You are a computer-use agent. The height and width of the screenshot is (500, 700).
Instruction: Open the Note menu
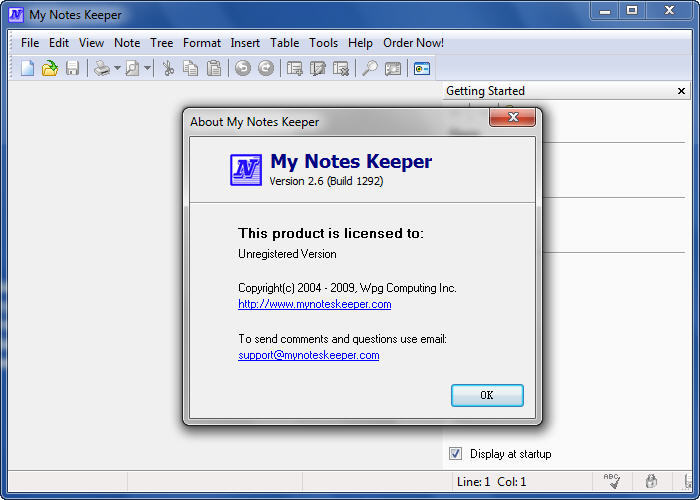pyautogui.click(x=127, y=43)
